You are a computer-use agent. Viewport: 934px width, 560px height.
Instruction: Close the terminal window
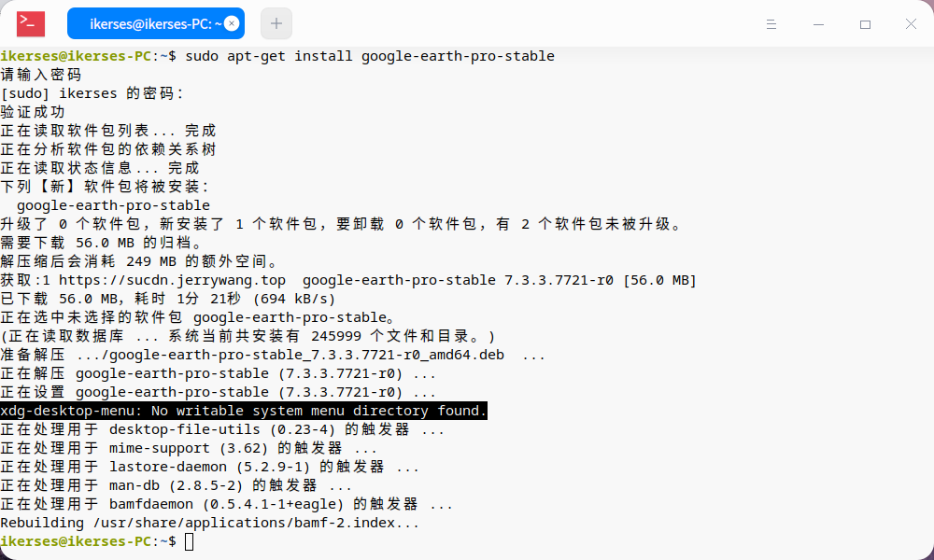(911, 24)
